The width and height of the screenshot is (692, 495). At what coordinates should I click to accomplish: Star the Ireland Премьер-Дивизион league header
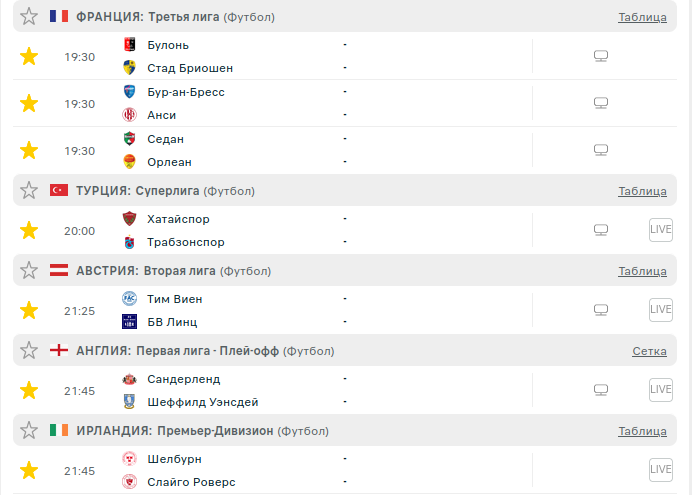point(29,431)
